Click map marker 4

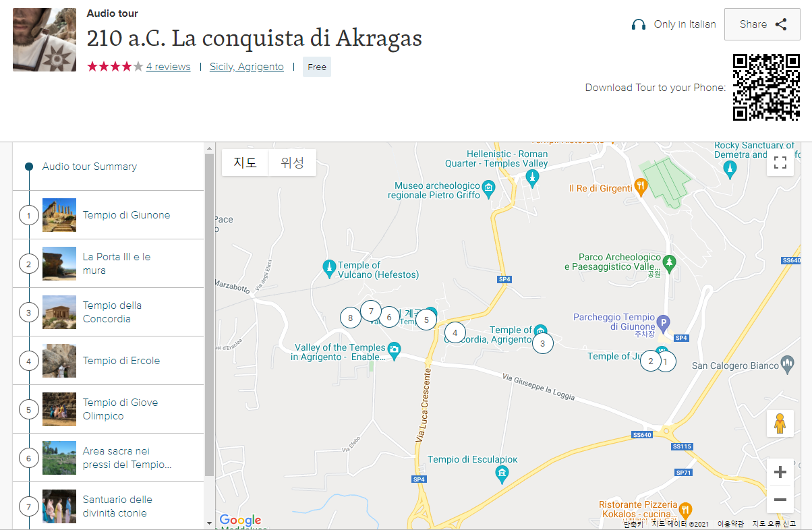pos(455,332)
